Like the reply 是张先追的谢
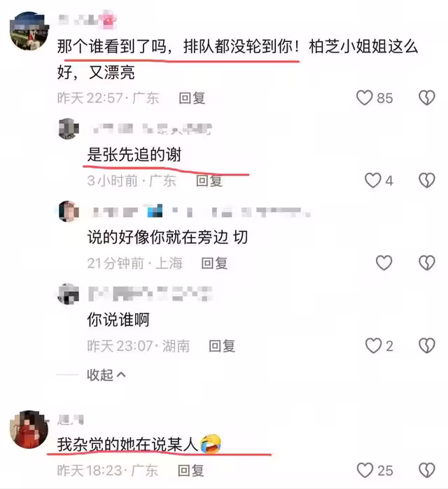 point(372,181)
